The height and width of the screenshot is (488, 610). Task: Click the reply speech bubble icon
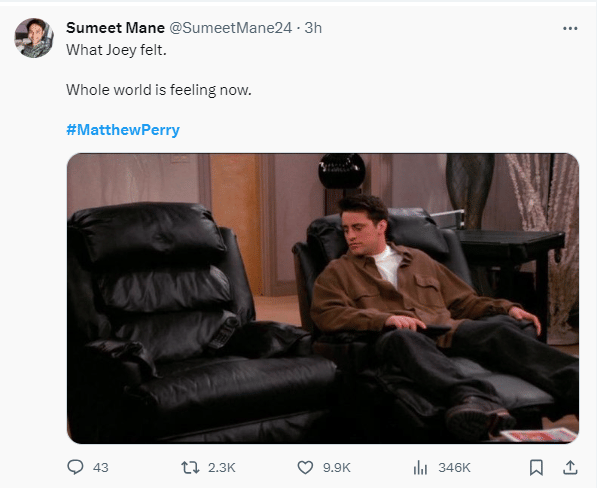tap(75, 467)
